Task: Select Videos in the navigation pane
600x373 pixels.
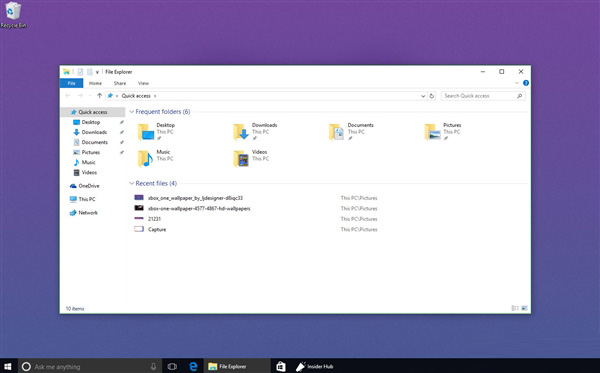Action: (x=89, y=173)
